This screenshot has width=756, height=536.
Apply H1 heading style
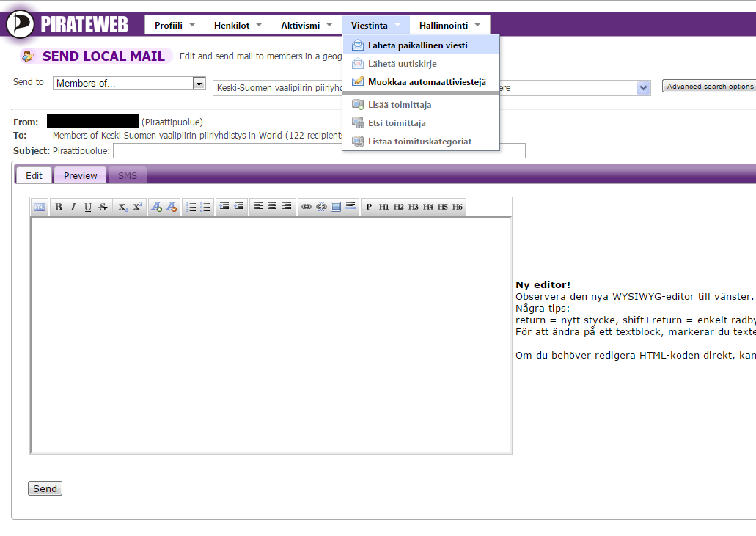click(384, 208)
